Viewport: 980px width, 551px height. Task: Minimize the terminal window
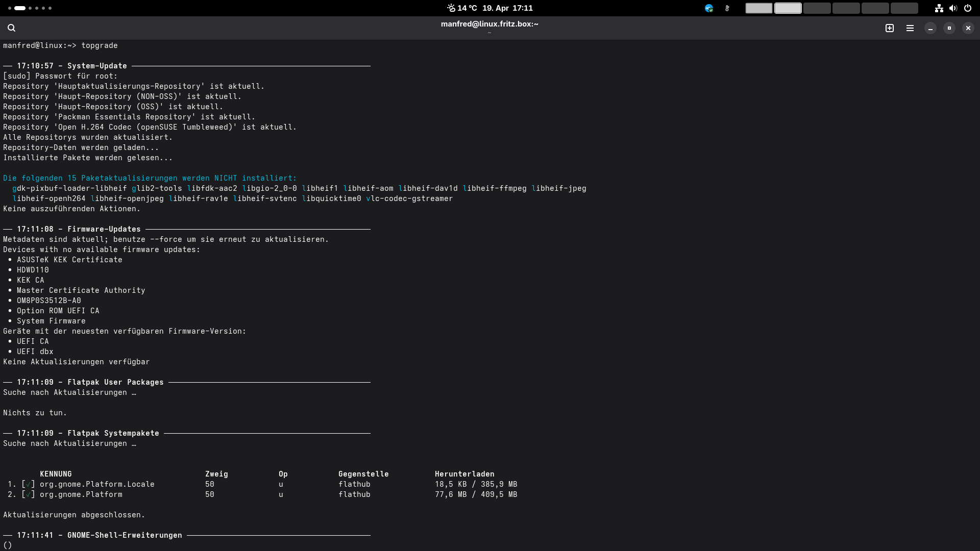click(930, 28)
